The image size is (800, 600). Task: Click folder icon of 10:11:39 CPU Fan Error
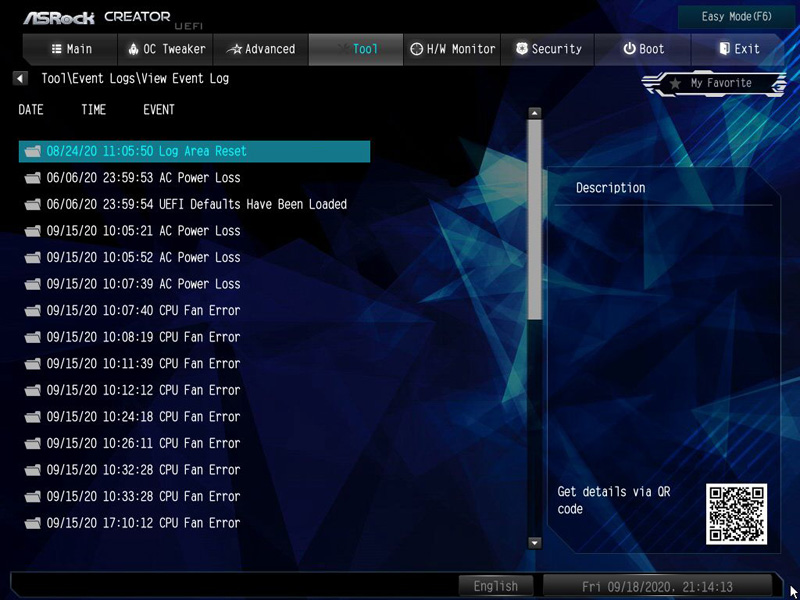click(x=33, y=364)
